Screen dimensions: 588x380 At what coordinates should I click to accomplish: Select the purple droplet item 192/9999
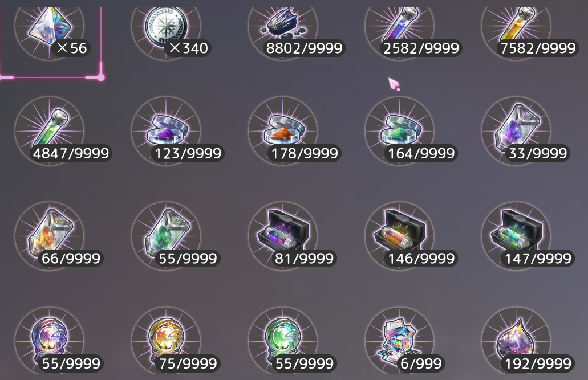pyautogui.click(x=516, y=340)
